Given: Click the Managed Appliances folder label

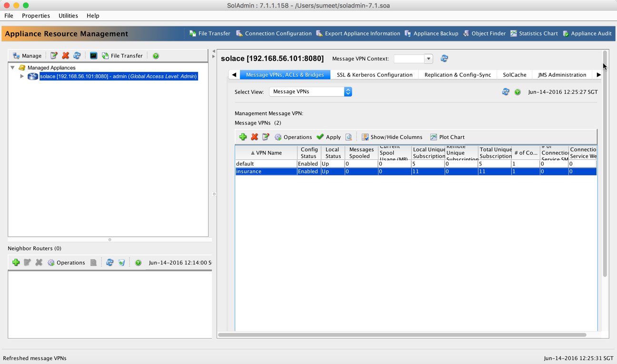Looking at the screenshot, I should 51,68.
